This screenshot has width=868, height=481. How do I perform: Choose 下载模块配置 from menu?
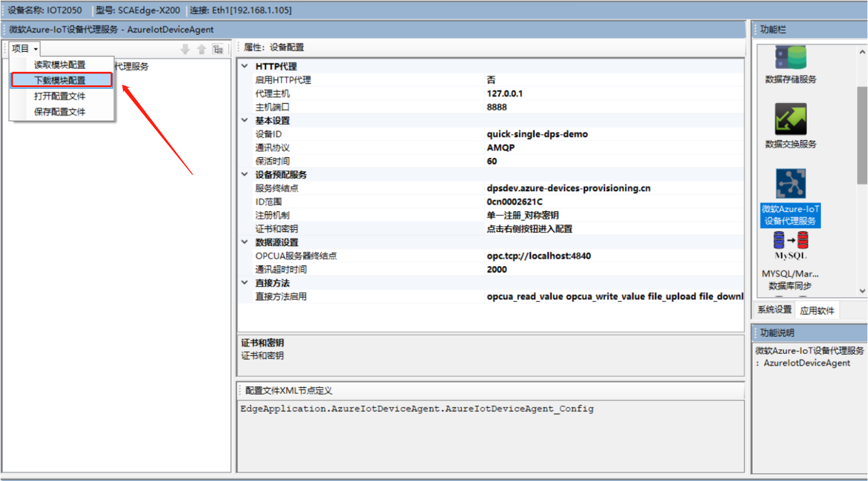click(59, 80)
